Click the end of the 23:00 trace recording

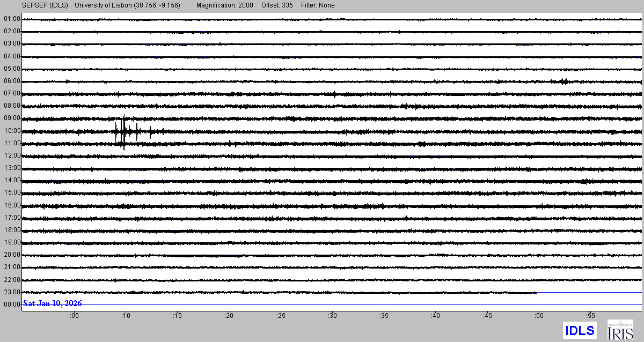click(536, 293)
